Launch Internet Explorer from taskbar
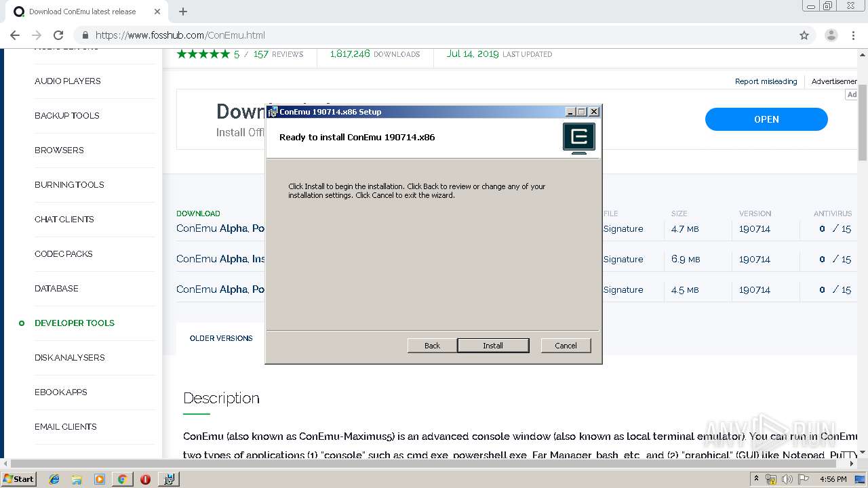Image resolution: width=868 pixels, height=488 pixels. pyautogui.click(x=54, y=479)
